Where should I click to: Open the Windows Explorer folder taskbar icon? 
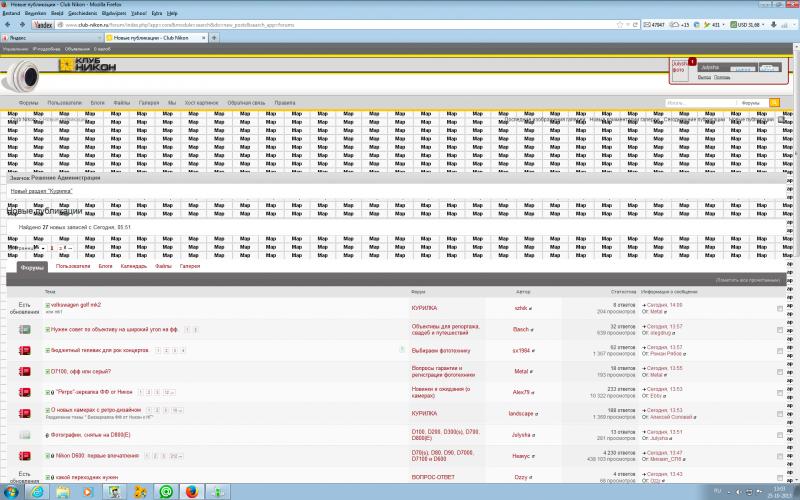pos(63,492)
